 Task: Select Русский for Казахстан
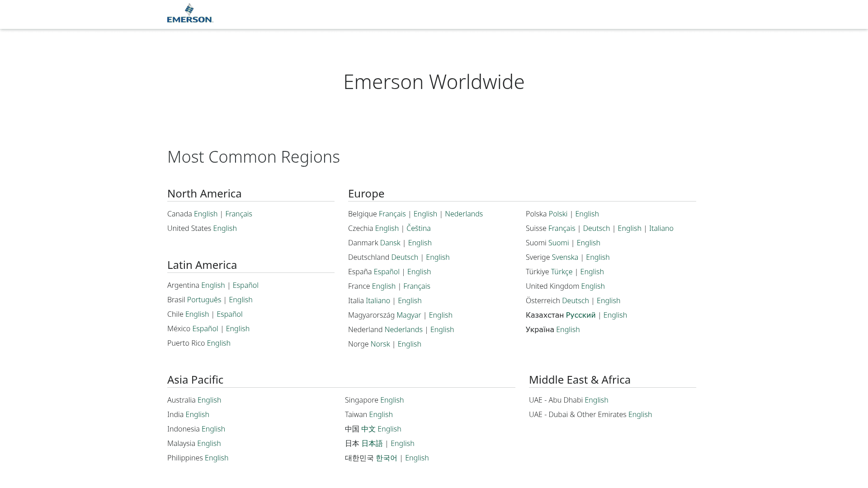click(x=581, y=315)
